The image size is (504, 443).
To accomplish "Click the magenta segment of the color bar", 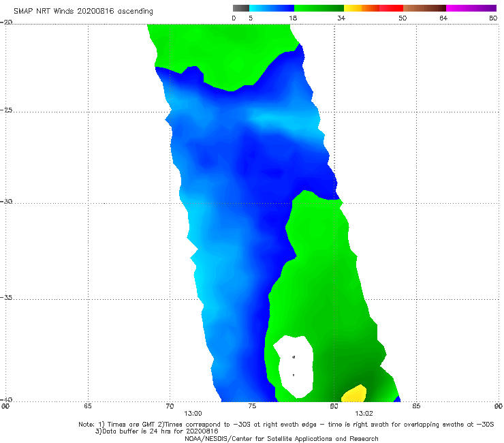I will pos(471,8).
